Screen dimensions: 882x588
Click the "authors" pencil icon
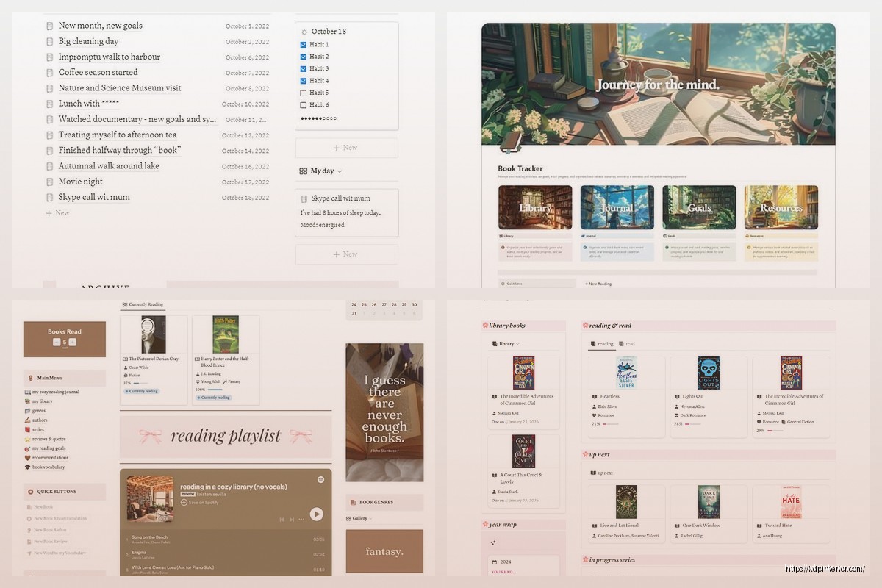point(27,420)
